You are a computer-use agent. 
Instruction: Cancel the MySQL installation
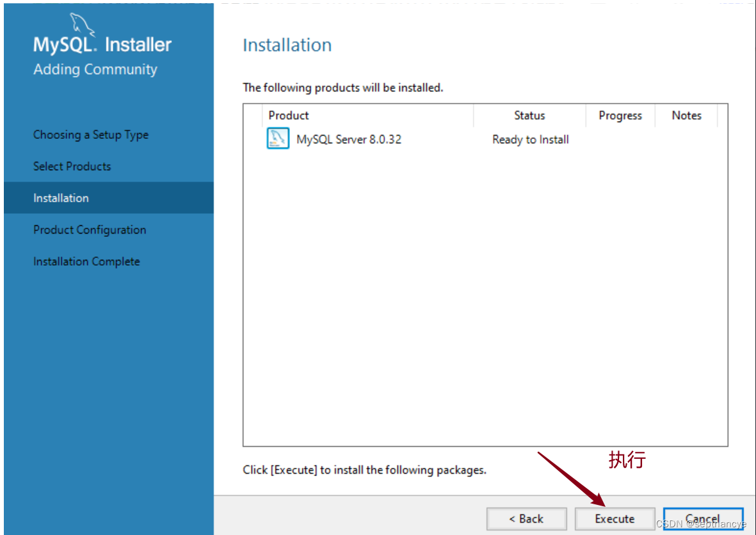point(703,518)
